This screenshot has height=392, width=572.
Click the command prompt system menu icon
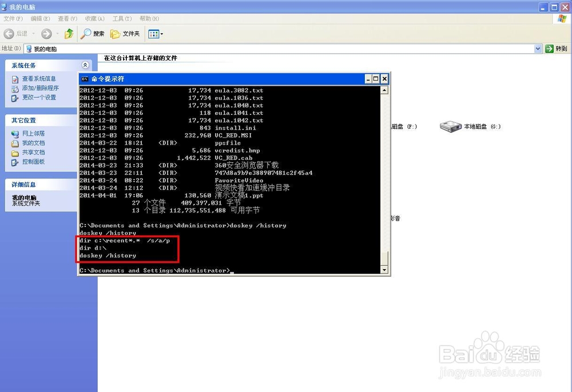pos(85,79)
